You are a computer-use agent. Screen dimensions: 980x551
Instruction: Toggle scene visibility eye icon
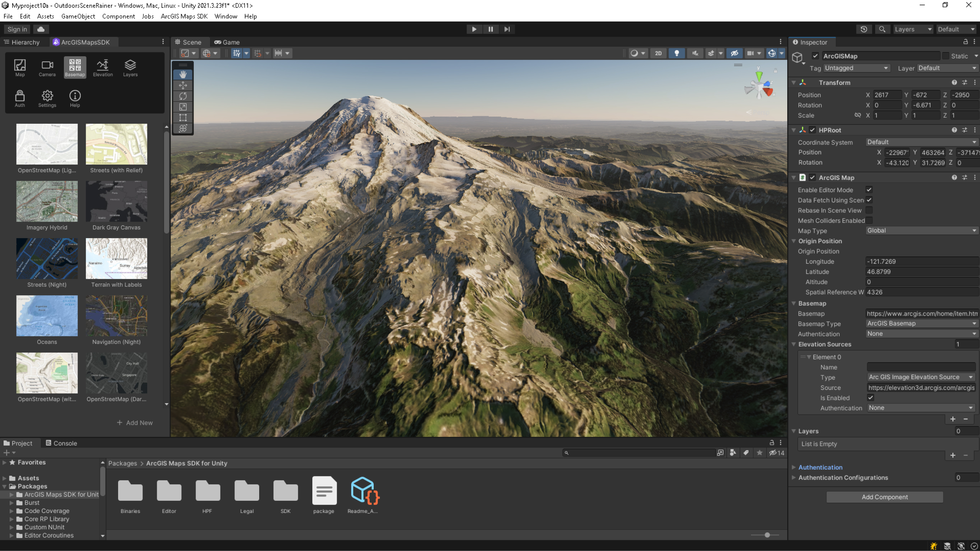(734, 53)
